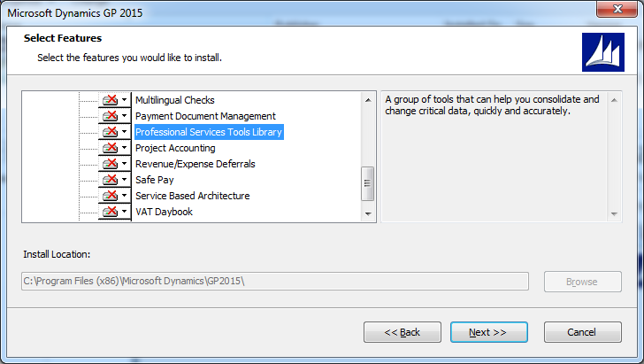Cancel the installation wizard
Viewport: 644px width, 364px height.
pos(582,332)
